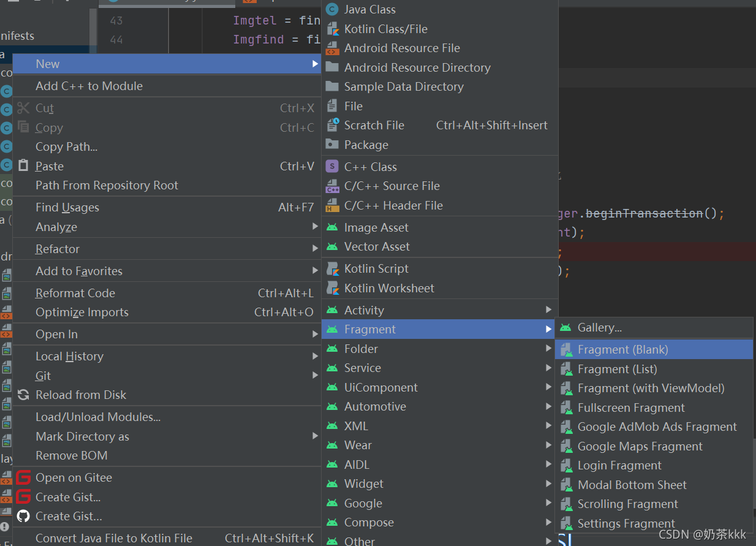This screenshot has height=546, width=756.
Task: Click the Settings Fragment template icon
Action: pos(566,523)
